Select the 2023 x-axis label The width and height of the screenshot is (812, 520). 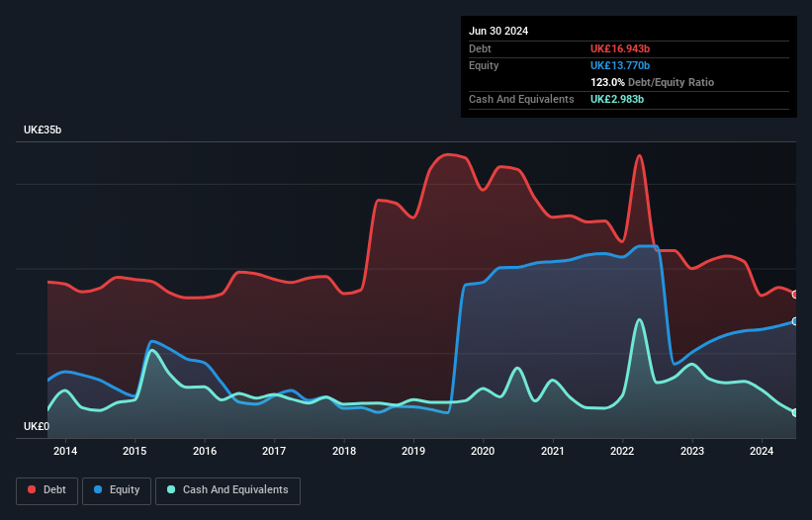tap(692, 451)
